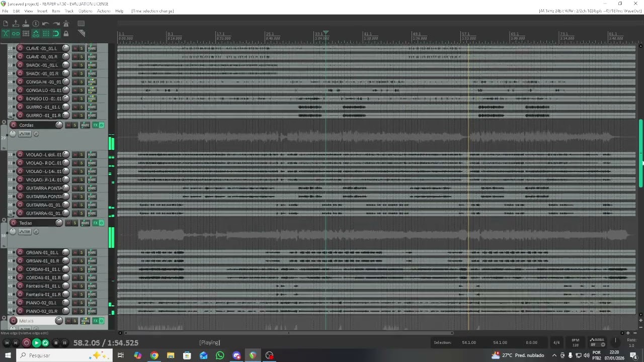The width and height of the screenshot is (644, 362).
Task: Solo the VIOLAO- R DC..01 track
Action: (82, 163)
